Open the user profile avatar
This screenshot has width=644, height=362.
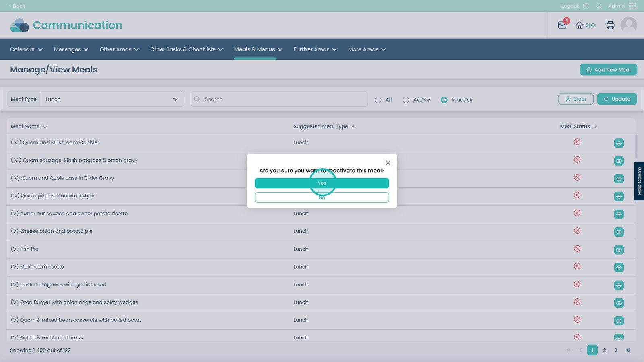[628, 25]
